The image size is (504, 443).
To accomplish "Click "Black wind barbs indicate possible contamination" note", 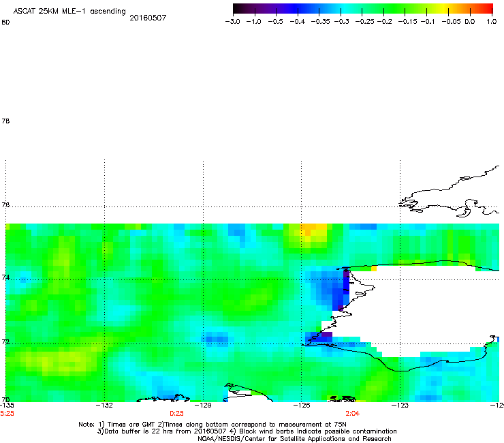I will tap(318, 431).
